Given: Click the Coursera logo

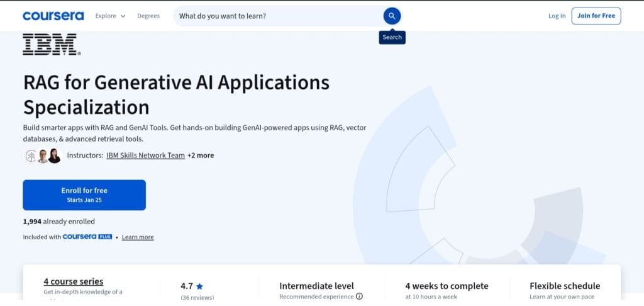Looking at the screenshot, I should 53,16.
